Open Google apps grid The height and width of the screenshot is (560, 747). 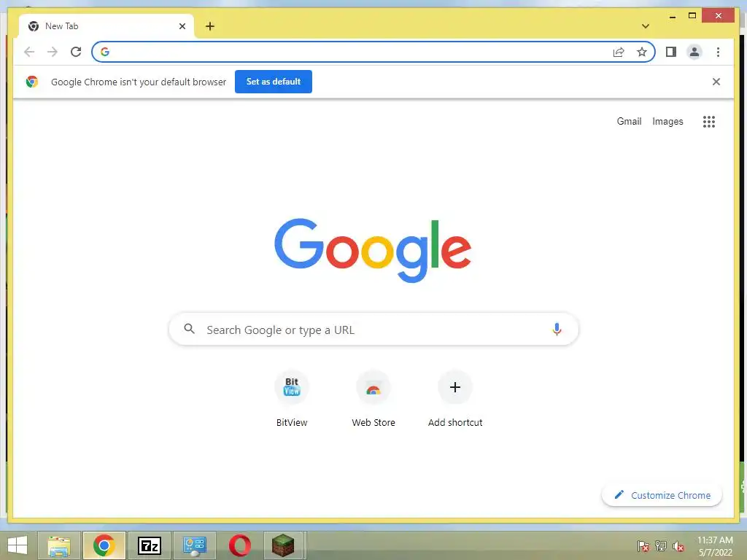pos(709,122)
